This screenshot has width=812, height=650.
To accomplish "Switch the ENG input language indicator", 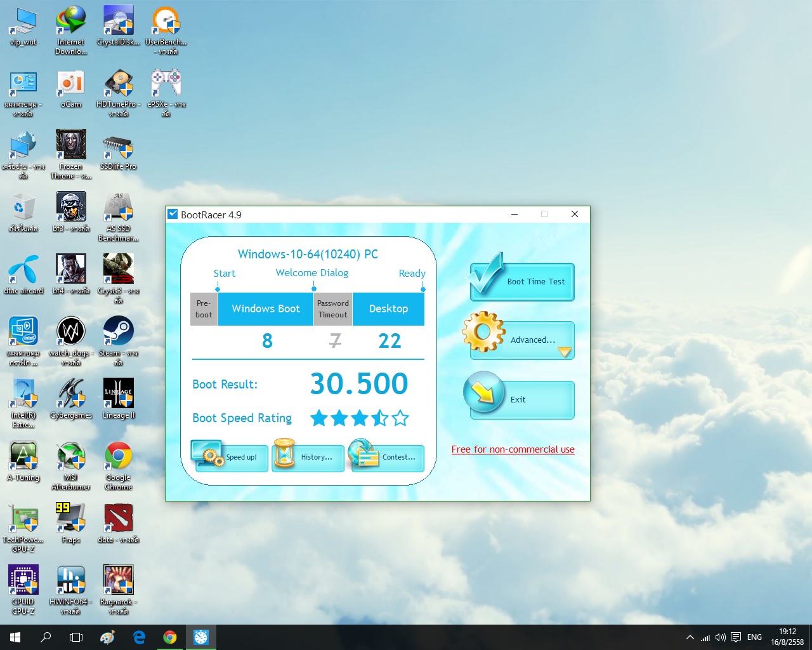I will click(x=754, y=637).
